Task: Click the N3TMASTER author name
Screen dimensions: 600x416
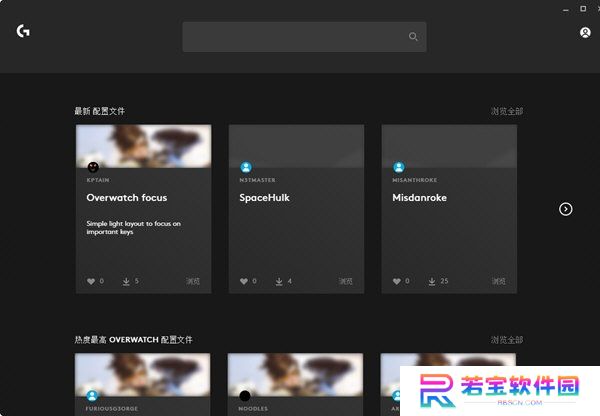Action: [x=257, y=180]
